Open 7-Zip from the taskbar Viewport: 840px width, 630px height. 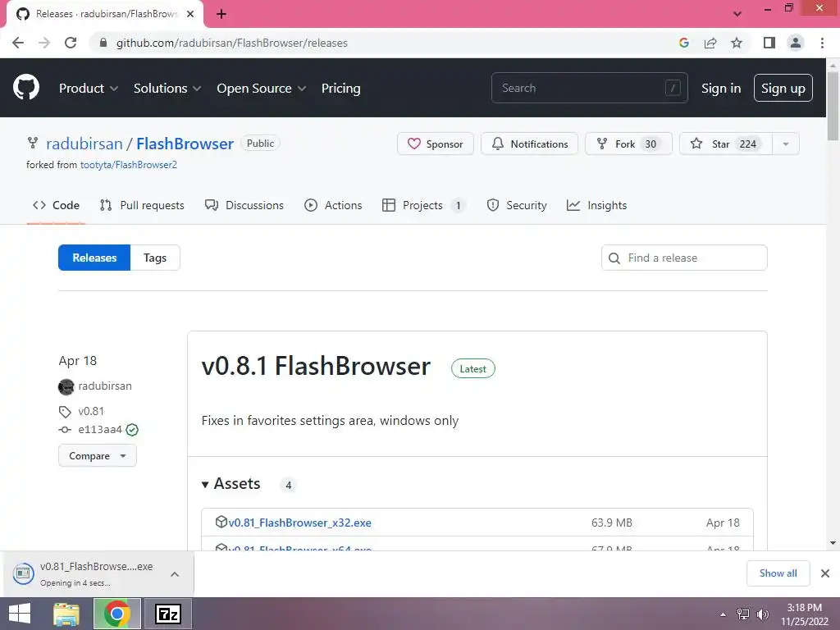167,614
